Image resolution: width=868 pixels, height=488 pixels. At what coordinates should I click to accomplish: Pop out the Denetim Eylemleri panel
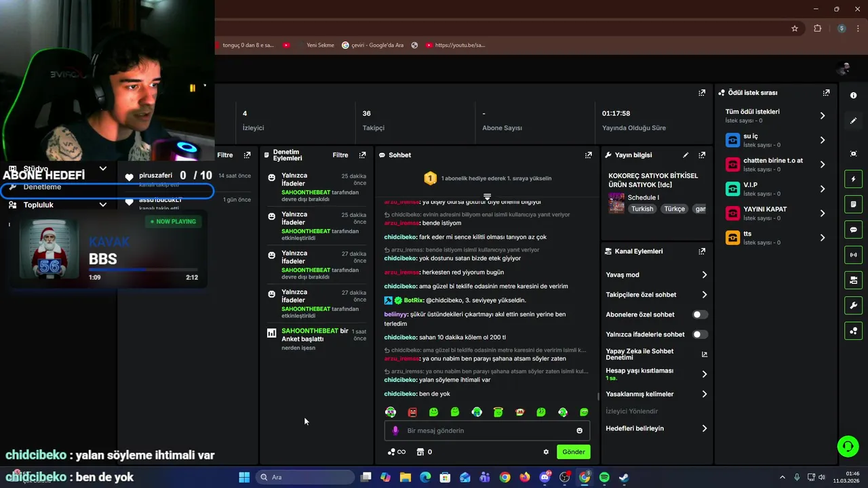tap(362, 155)
